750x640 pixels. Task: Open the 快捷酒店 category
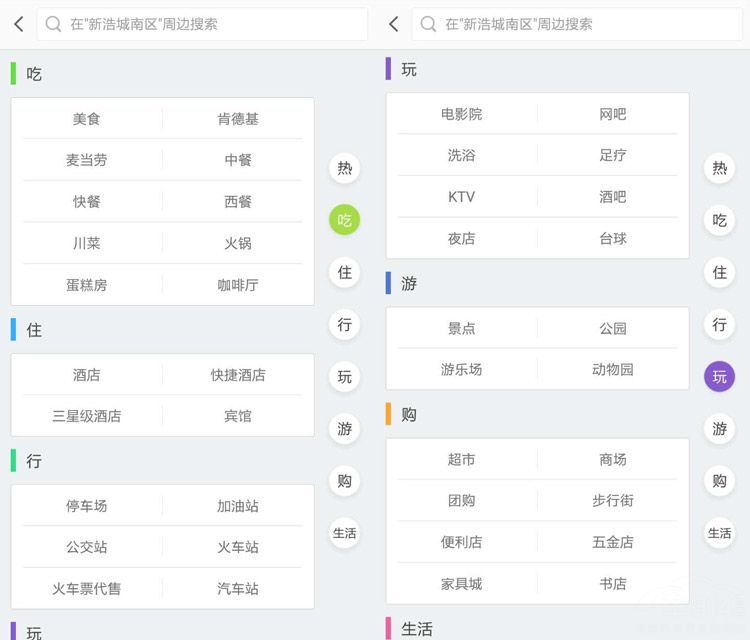click(x=238, y=375)
